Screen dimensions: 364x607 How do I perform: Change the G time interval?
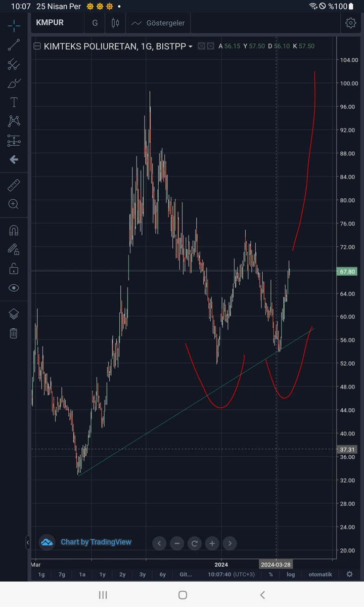tap(95, 23)
